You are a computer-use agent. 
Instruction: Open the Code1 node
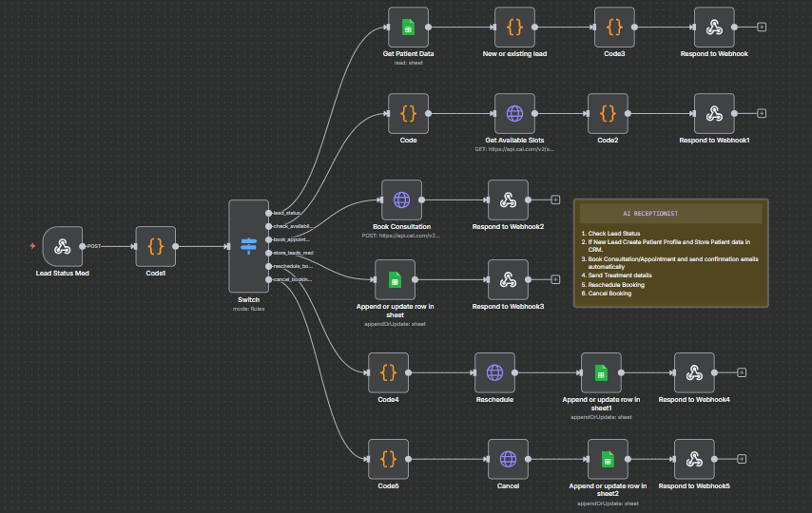point(156,246)
